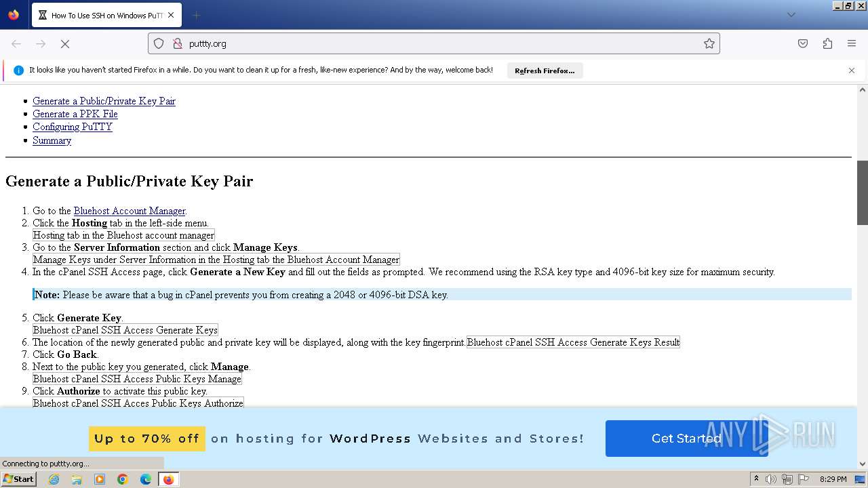This screenshot has height=488, width=868.
Task: Open the Bluehost Account Manager link
Action: point(130,211)
